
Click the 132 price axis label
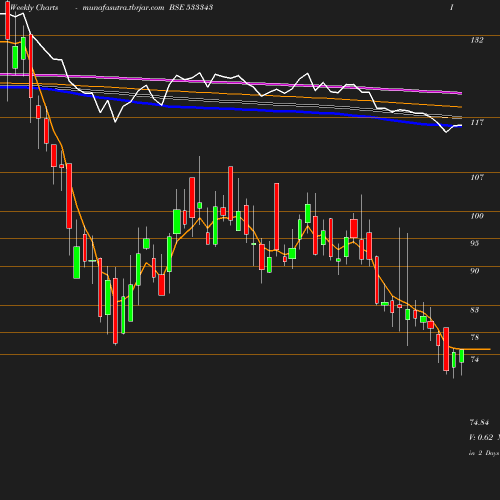[477, 40]
